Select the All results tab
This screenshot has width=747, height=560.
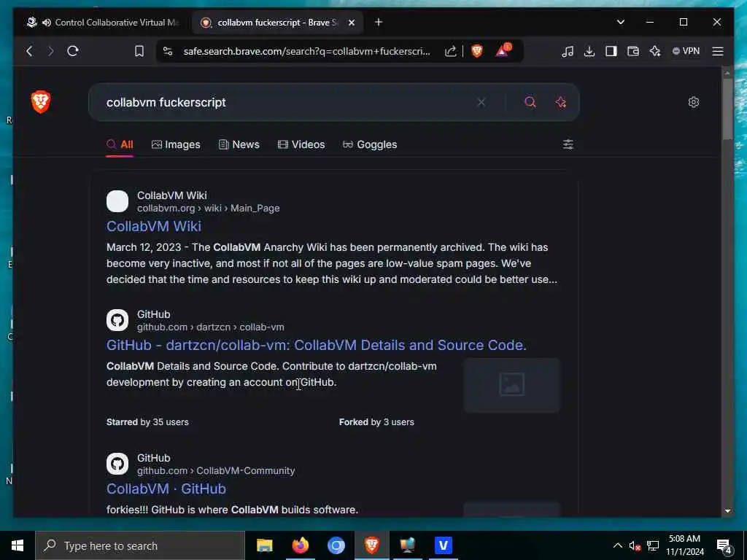[120, 144]
